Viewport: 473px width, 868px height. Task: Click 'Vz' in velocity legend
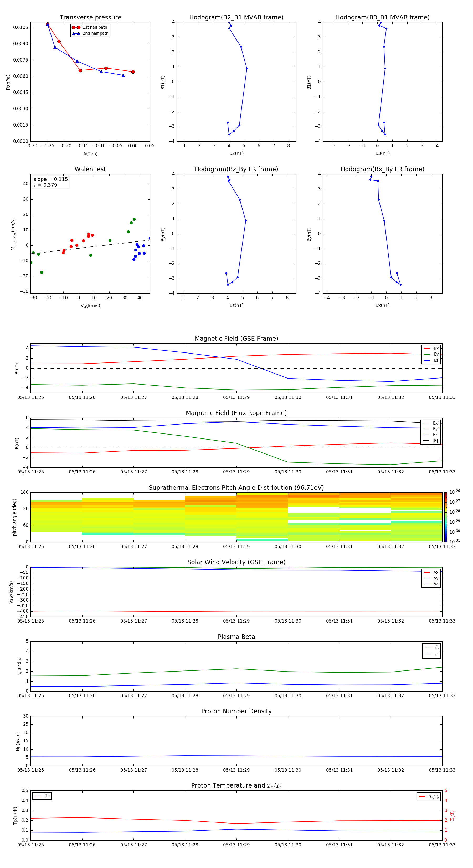[x=431, y=584]
